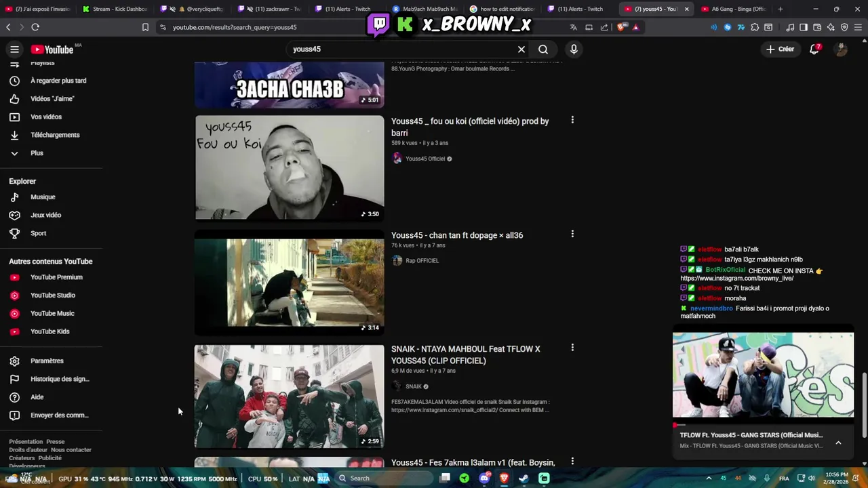Open the Présentation footer link

[26, 442]
